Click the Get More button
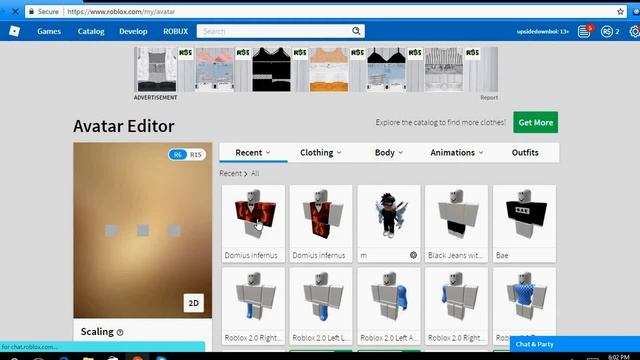This screenshot has width=640, height=360. [536, 122]
